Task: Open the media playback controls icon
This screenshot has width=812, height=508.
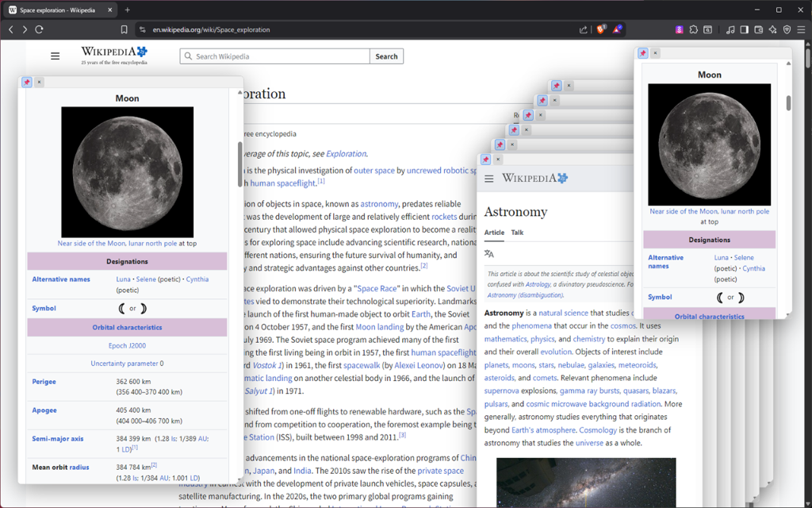Action: coord(731,29)
